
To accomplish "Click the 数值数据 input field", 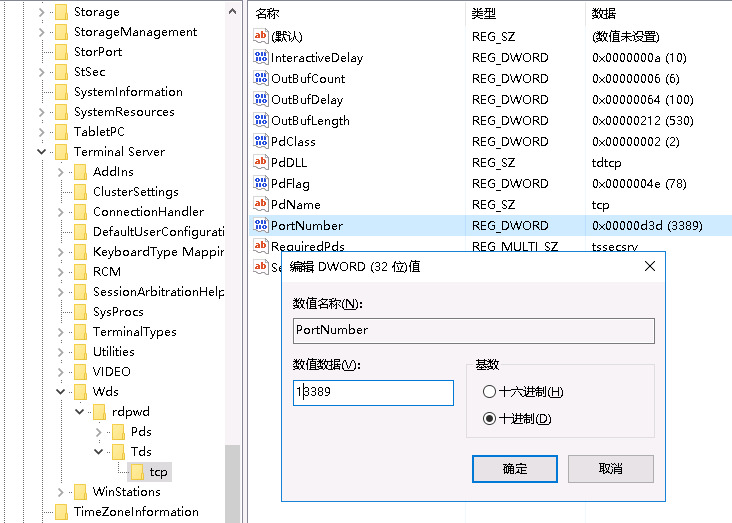I will pyautogui.click(x=373, y=392).
